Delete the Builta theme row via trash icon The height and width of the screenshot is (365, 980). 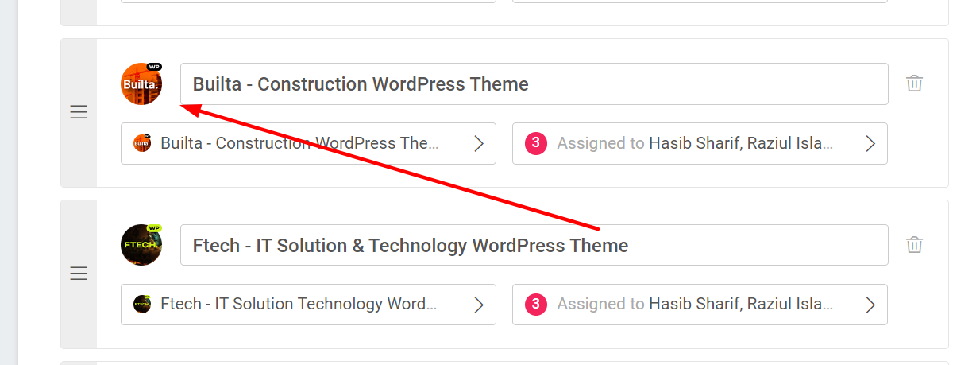click(x=915, y=83)
